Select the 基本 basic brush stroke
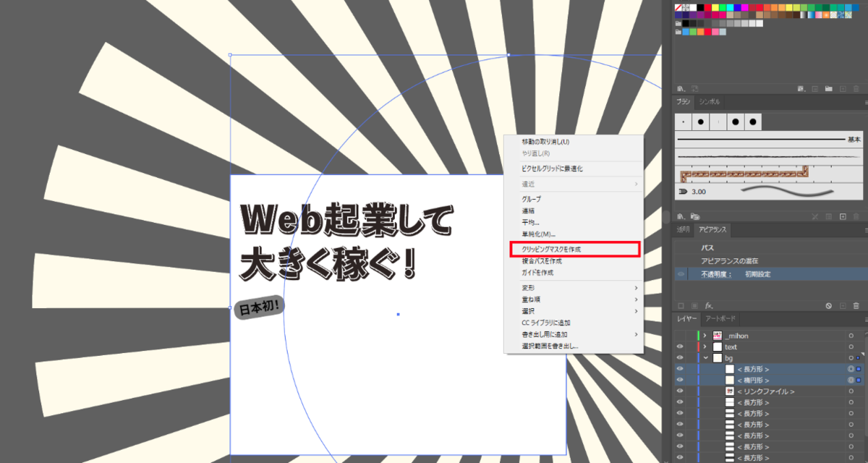Image resolution: width=868 pixels, height=463 pixels. pyautogui.click(x=768, y=139)
